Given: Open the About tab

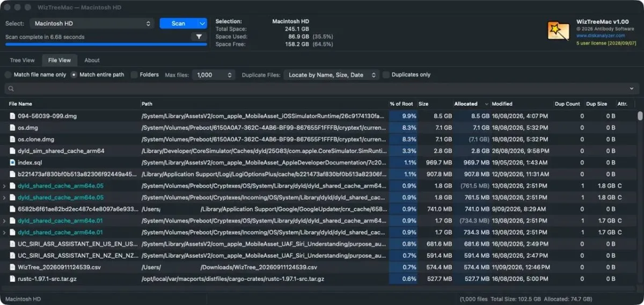Looking at the screenshot, I should click(x=92, y=60).
